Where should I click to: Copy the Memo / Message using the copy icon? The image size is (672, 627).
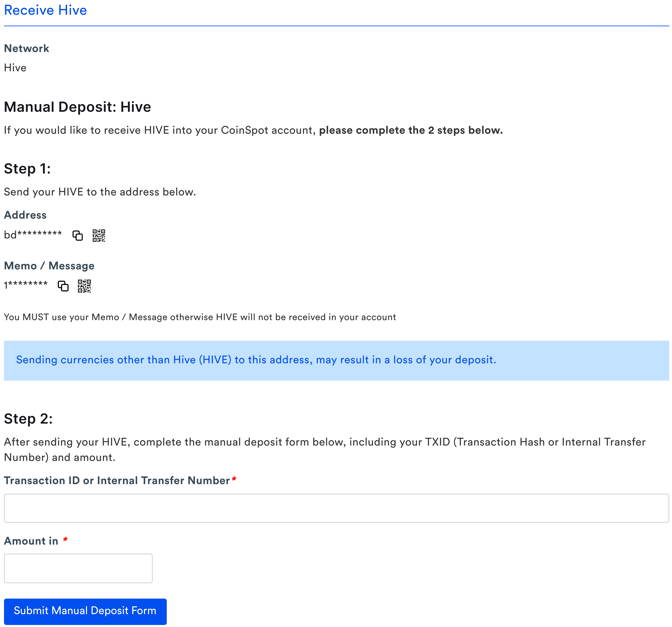pyautogui.click(x=63, y=286)
